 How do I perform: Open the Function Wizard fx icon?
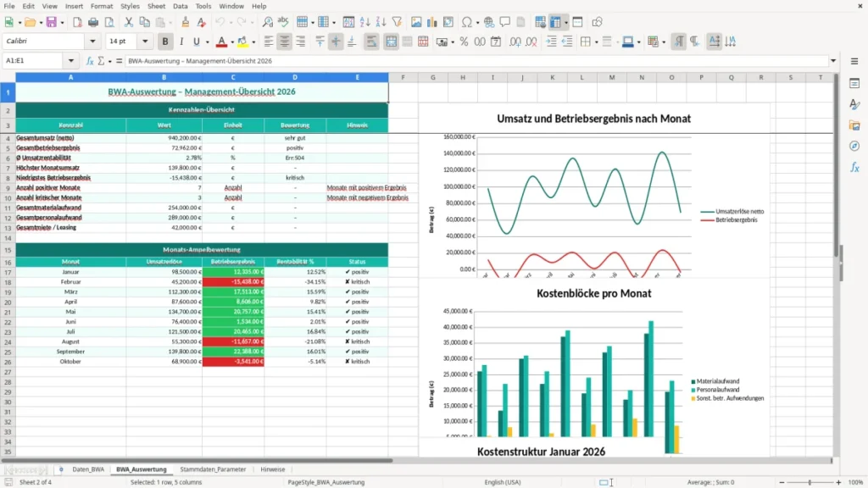(x=90, y=61)
